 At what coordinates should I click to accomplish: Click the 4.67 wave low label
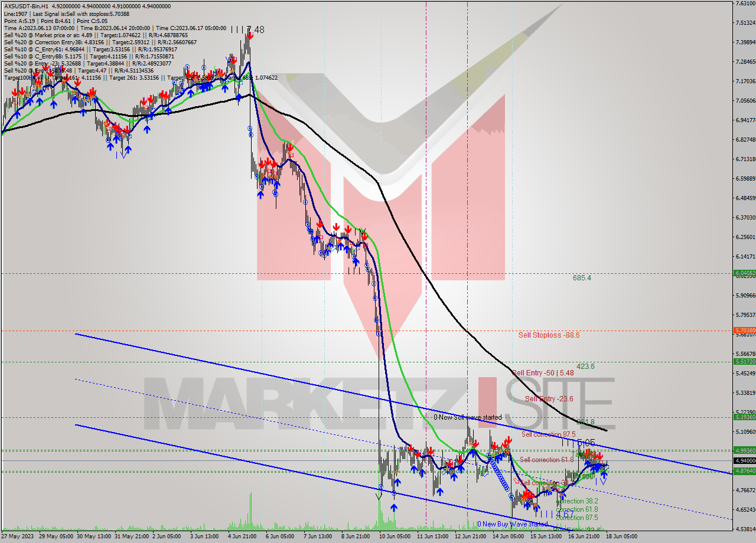(565, 515)
